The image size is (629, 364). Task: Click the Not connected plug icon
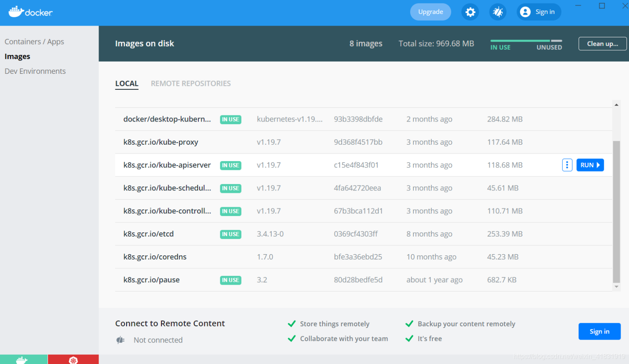pos(120,340)
